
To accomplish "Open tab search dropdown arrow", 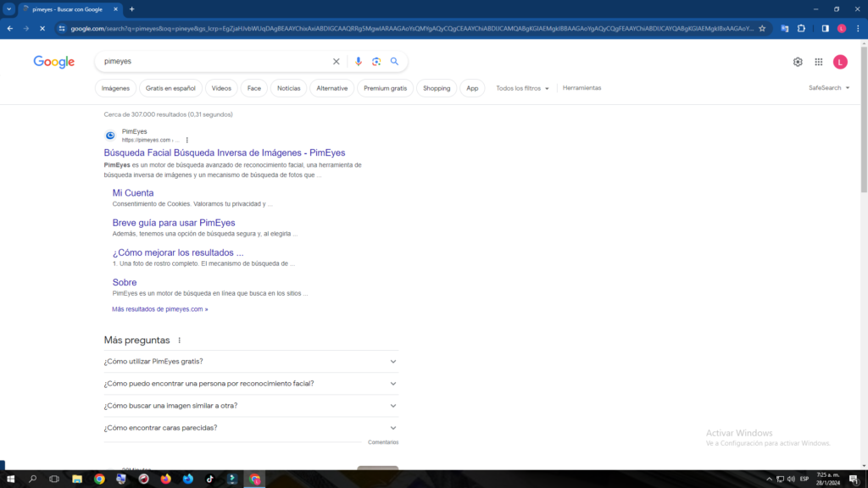I will (8, 8).
